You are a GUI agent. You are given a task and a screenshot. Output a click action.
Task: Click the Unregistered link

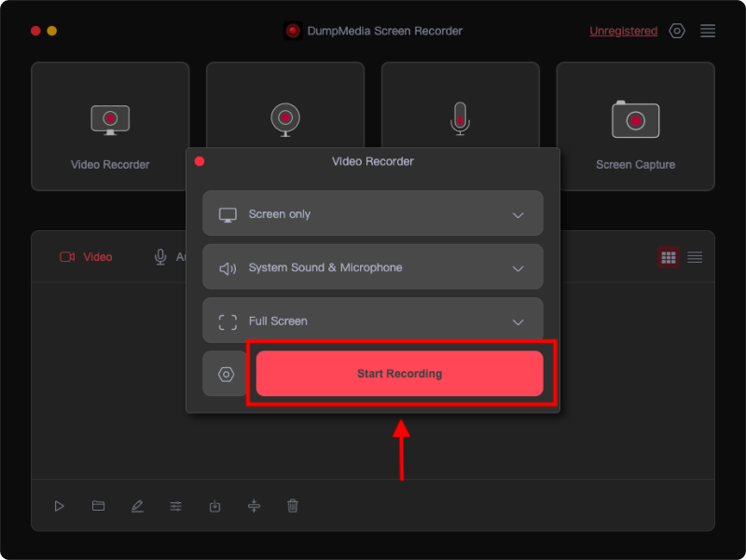pyautogui.click(x=623, y=31)
